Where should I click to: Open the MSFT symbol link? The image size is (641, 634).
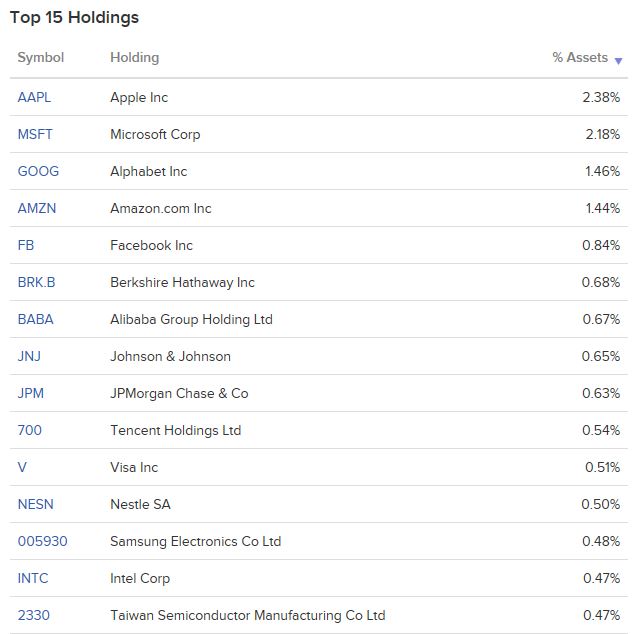pyautogui.click(x=35, y=134)
